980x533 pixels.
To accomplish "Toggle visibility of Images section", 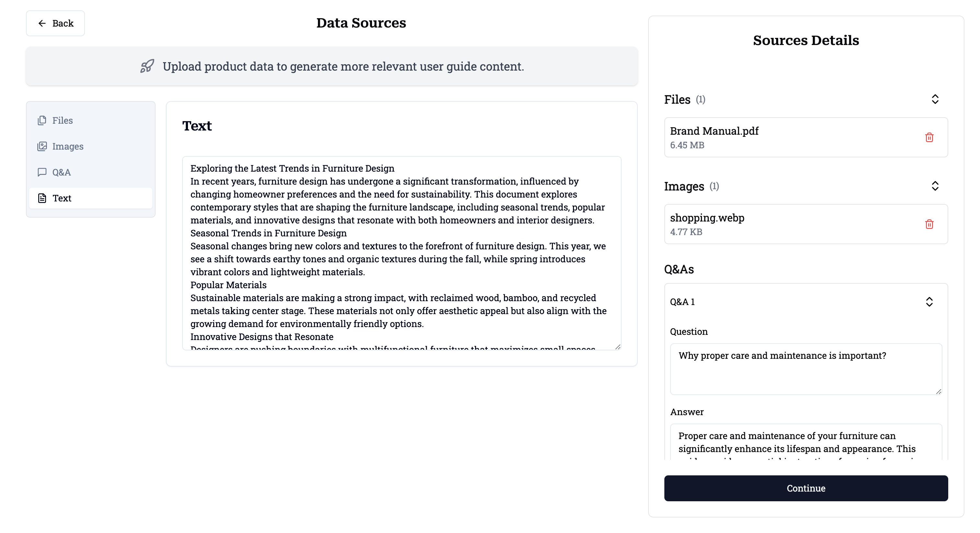I will click(x=935, y=186).
